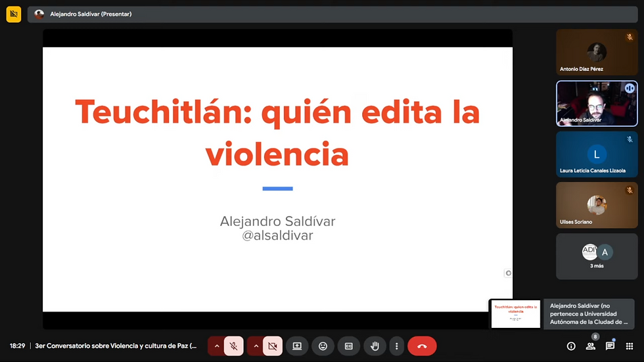This screenshot has width=644, height=362.
Task: Toggle closed captions button
Action: pos(349,346)
